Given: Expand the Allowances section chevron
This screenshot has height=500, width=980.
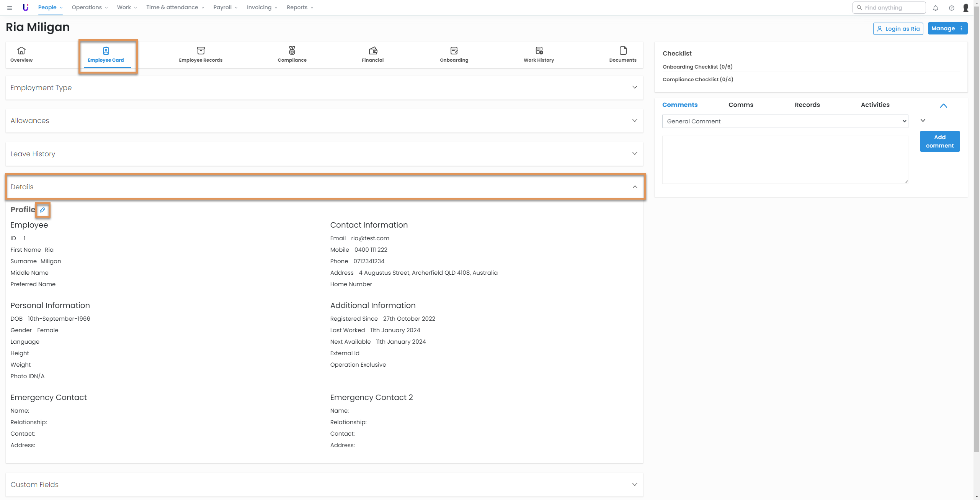Looking at the screenshot, I should 634,121.
